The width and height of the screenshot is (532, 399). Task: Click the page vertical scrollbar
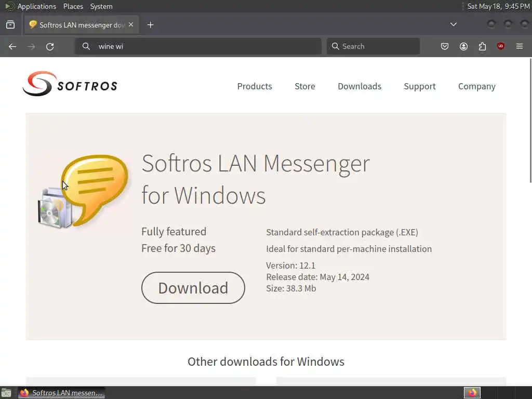coord(530,121)
